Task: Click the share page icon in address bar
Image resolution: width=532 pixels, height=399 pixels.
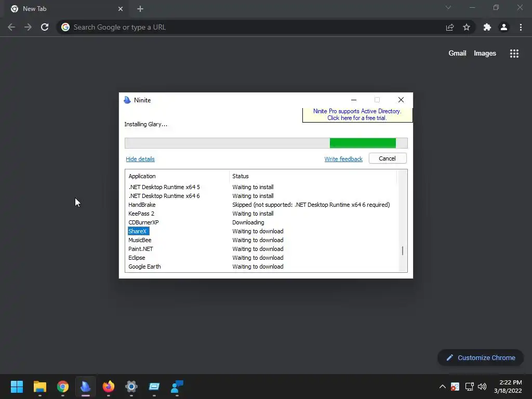Action: click(x=450, y=27)
